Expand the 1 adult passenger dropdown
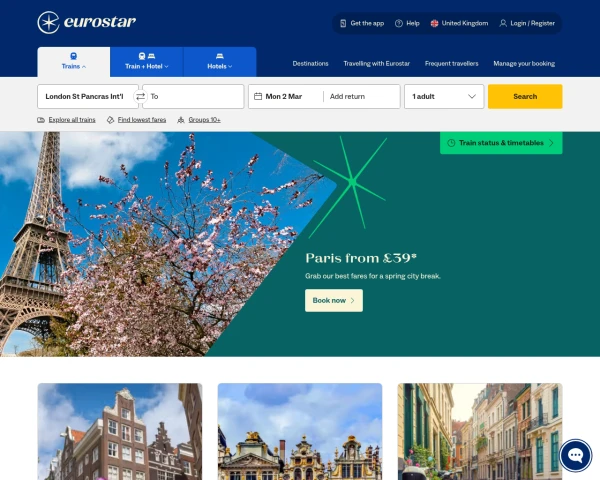 [444, 96]
